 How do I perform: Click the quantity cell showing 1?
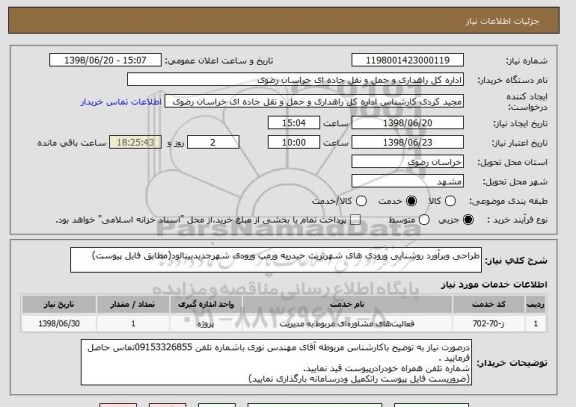[x=133, y=324]
